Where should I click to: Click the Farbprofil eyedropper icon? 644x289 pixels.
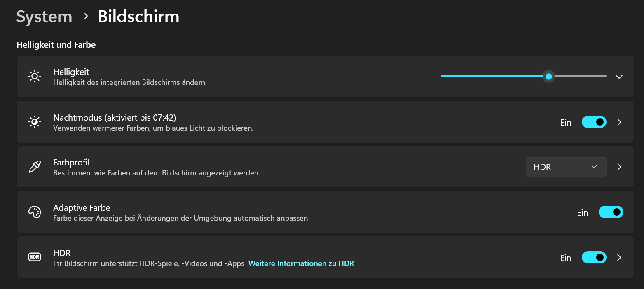[35, 167]
